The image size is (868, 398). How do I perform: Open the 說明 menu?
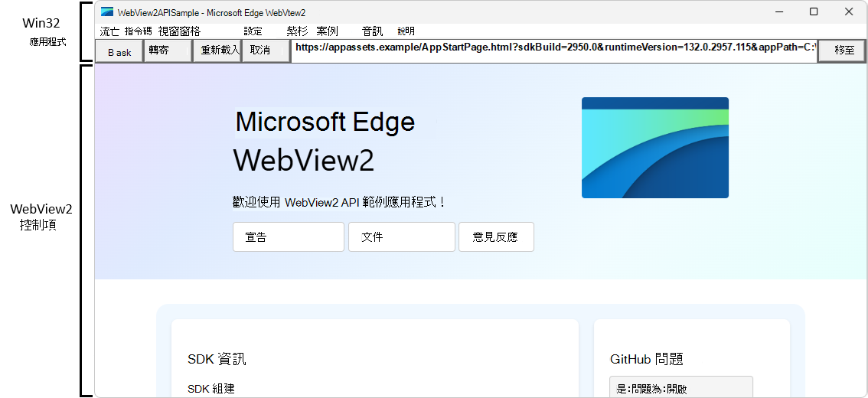(406, 31)
